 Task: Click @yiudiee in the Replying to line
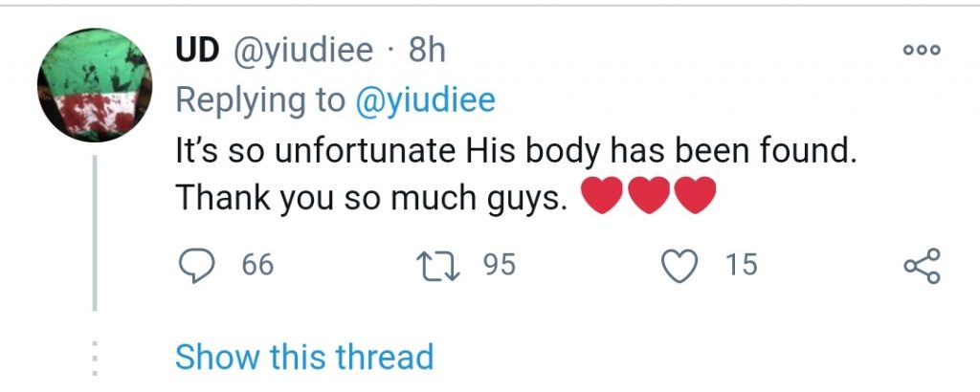pyautogui.click(x=425, y=101)
